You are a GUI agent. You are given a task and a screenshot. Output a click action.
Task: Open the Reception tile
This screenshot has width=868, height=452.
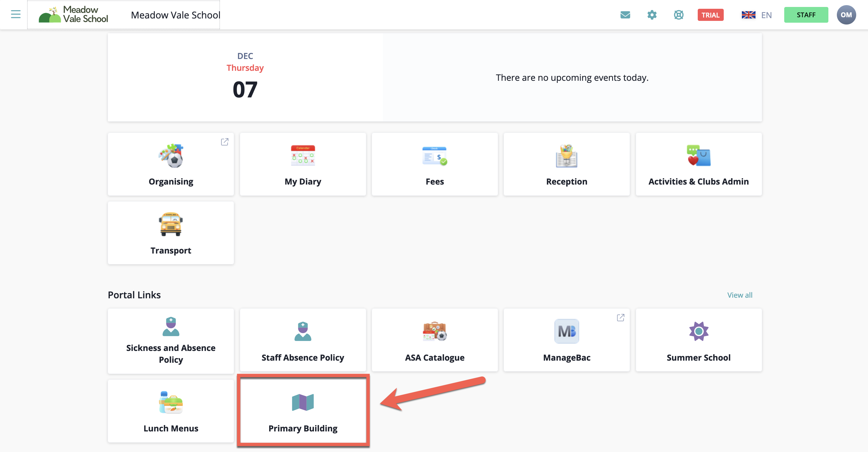click(566, 164)
